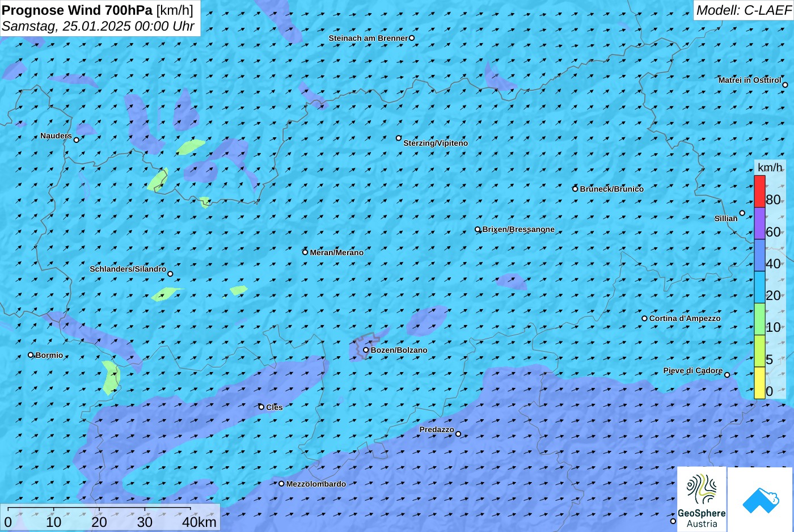This screenshot has width=794, height=532.
Task: Click the '40km' scale bar label
Action: click(x=199, y=522)
